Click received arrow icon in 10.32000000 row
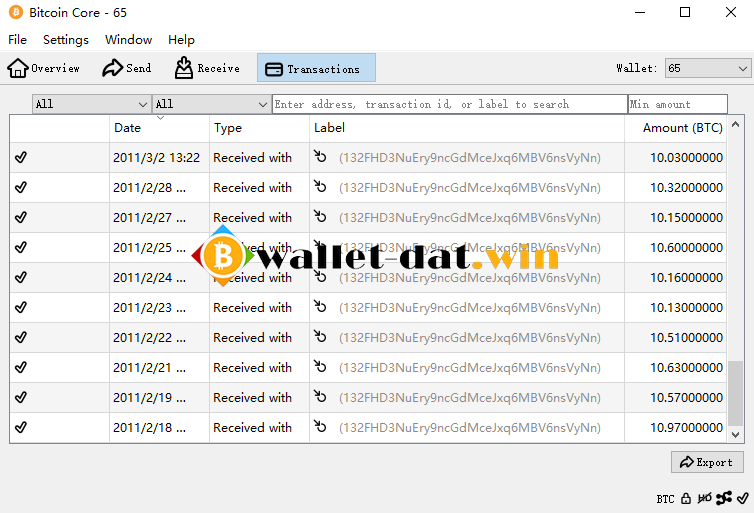This screenshot has width=754, height=513. coord(320,186)
